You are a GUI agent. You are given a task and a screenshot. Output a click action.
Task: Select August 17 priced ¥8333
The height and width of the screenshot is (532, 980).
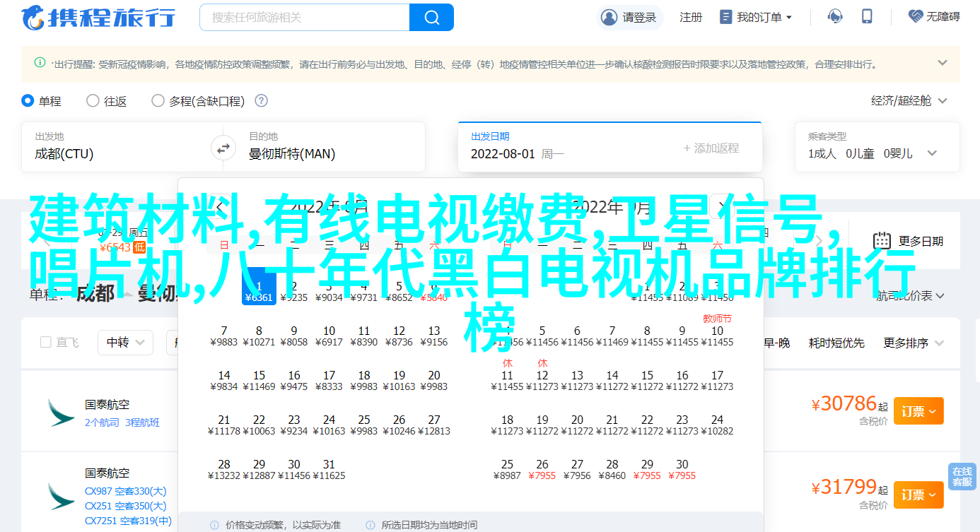coord(329,380)
